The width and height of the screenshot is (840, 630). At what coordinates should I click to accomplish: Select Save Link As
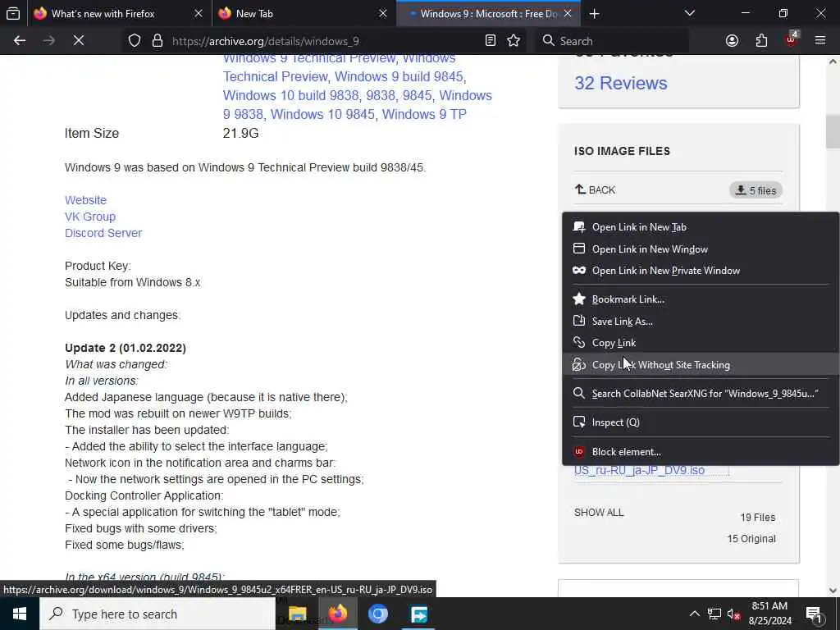[x=701, y=322]
